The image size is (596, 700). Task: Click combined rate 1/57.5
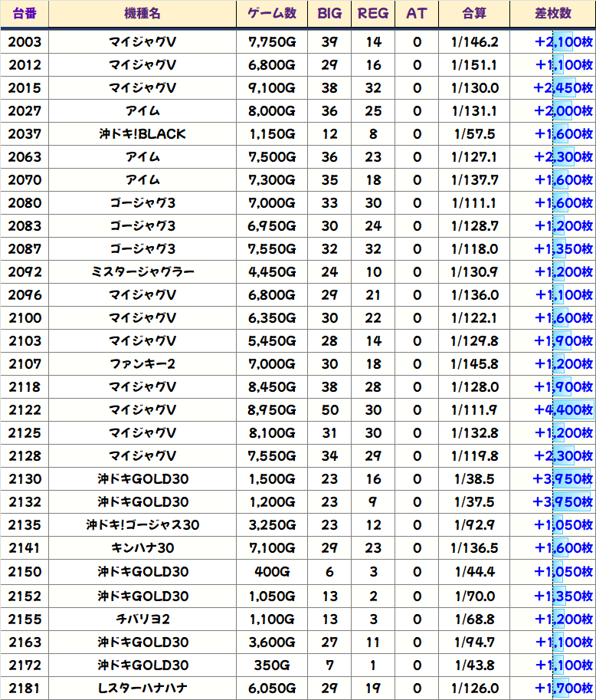[x=474, y=134]
